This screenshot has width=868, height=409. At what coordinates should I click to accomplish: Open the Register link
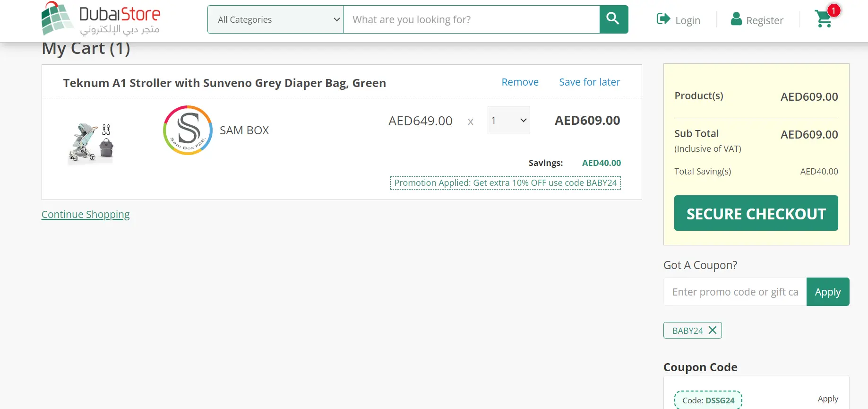765,20
